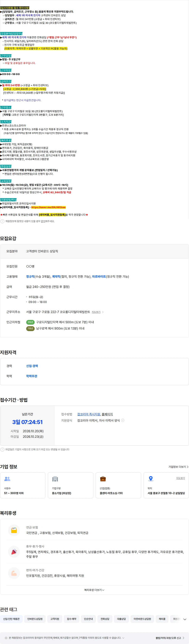This screenshot has width=189, height=644.
Task: Click the info icon beside the 마감일 notice
Action: click(2, 450)
